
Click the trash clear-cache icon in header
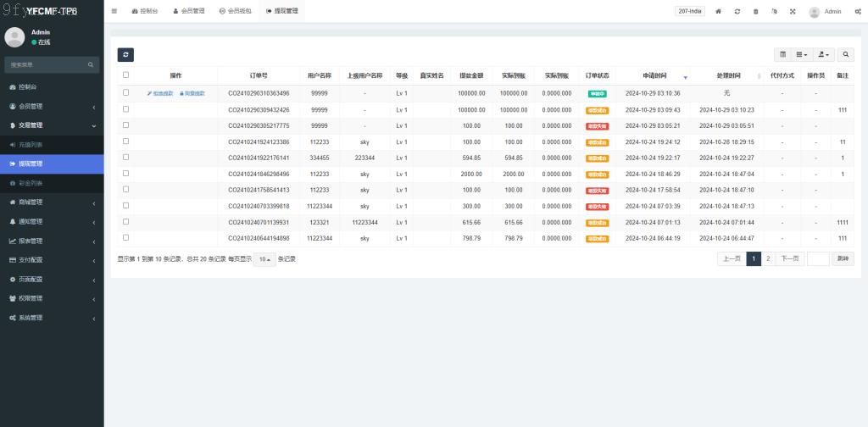755,12
